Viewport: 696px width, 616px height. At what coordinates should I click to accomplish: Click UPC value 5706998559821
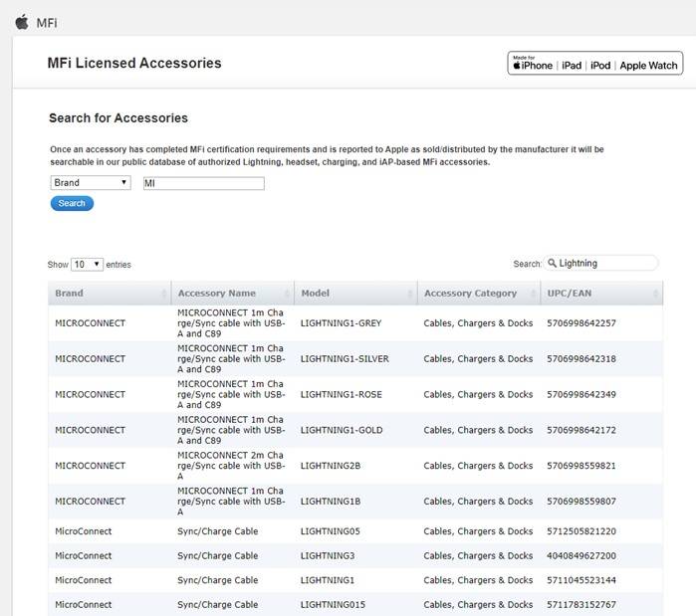coord(581,466)
